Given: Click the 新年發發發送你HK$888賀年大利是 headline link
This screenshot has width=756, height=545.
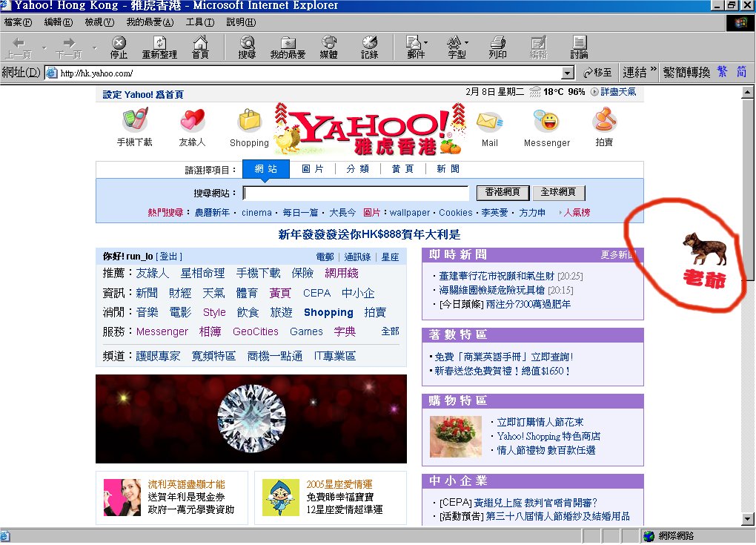Looking at the screenshot, I should (x=369, y=235).
